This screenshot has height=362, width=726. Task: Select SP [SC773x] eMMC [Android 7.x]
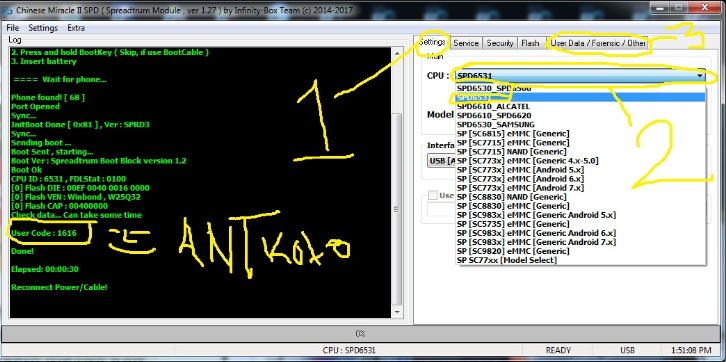coord(581,188)
